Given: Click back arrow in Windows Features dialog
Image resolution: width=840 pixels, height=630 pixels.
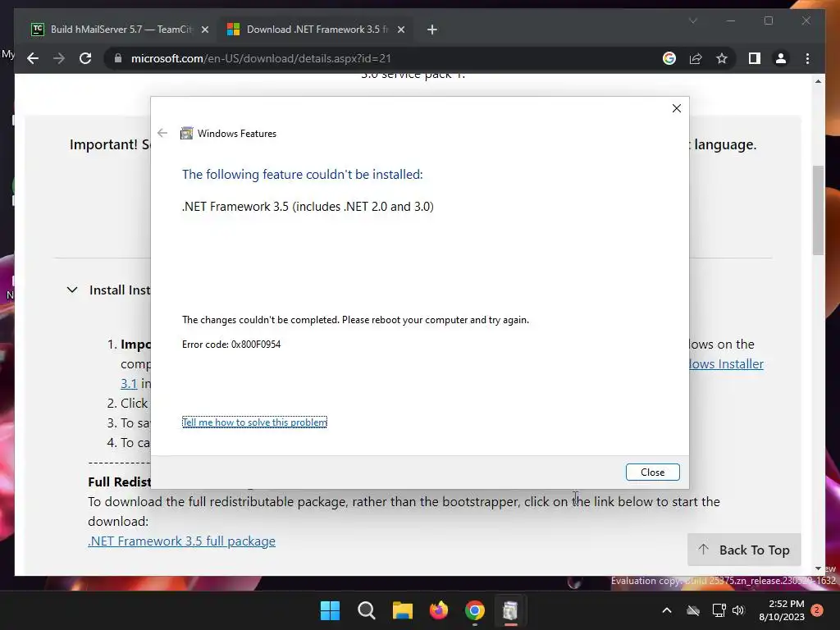Looking at the screenshot, I should coord(162,133).
